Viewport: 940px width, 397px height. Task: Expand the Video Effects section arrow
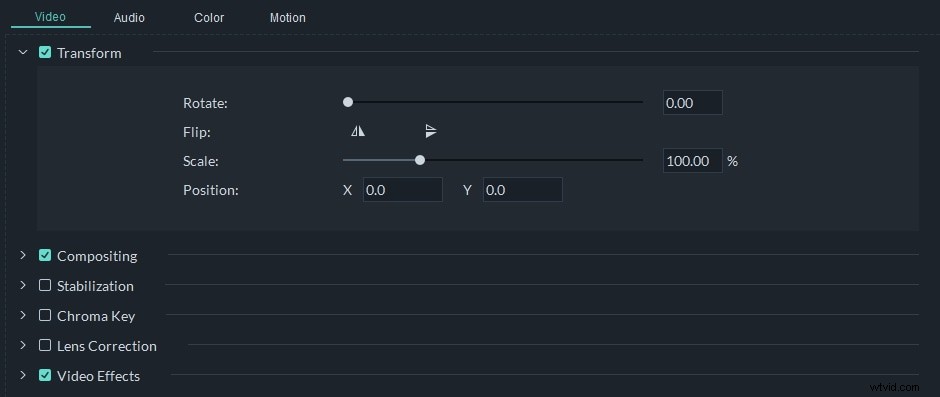[23, 375]
